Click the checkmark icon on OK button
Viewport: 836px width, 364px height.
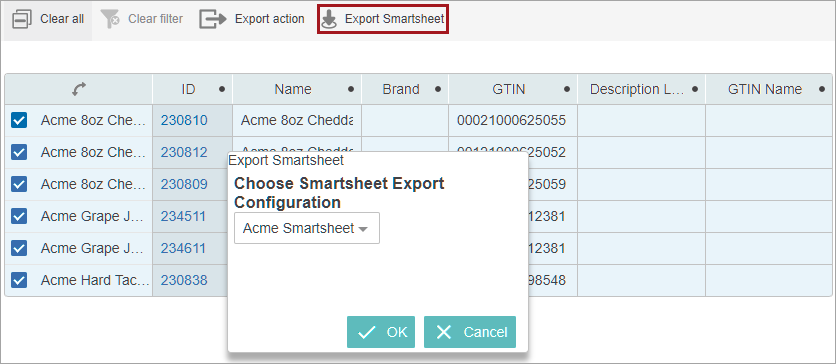[366, 333]
